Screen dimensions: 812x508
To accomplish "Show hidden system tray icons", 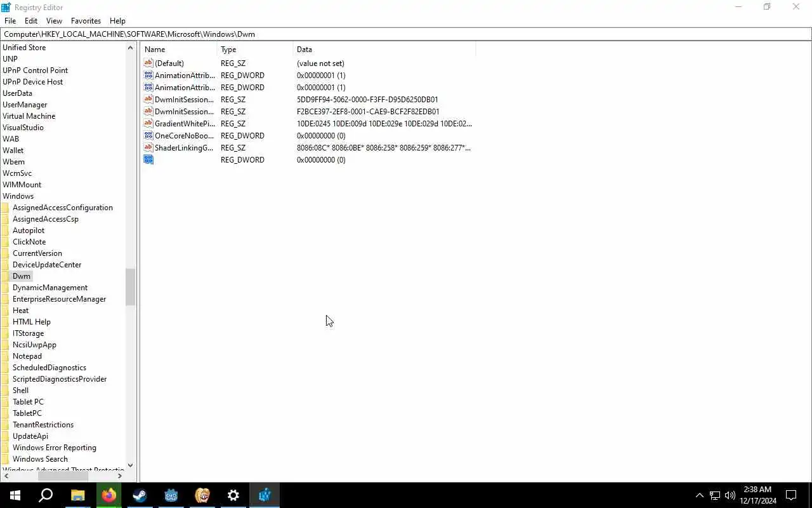I will 699,495.
